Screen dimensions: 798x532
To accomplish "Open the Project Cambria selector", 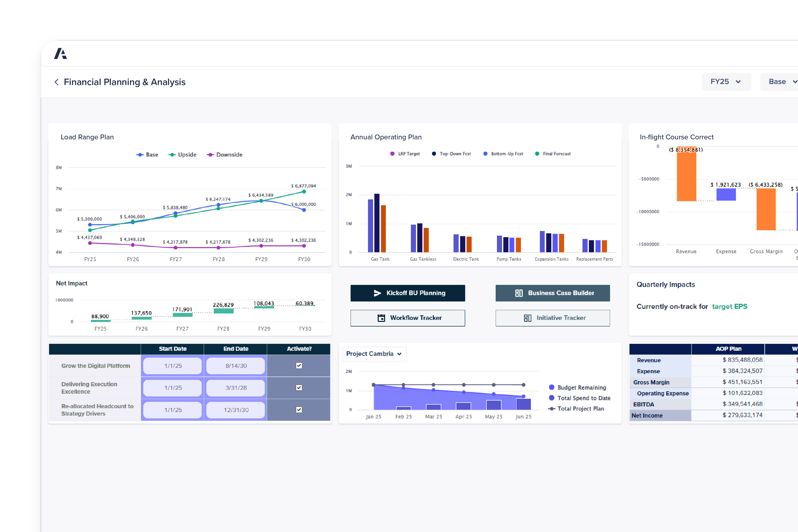I will (x=374, y=354).
